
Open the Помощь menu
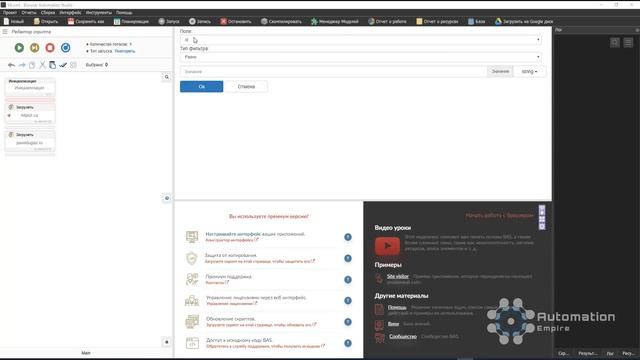click(124, 13)
